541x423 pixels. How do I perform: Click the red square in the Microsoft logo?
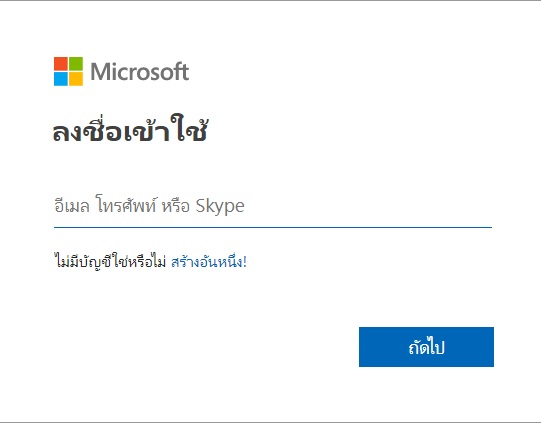61,64
